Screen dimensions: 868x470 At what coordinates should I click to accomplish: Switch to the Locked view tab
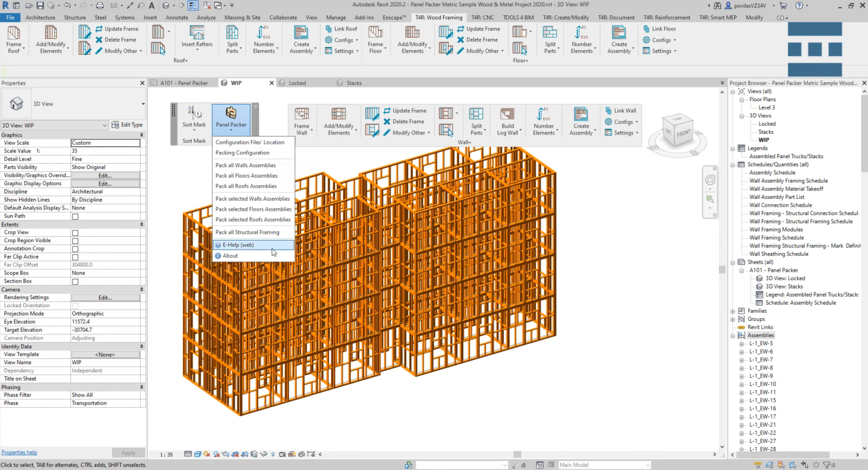pyautogui.click(x=297, y=83)
